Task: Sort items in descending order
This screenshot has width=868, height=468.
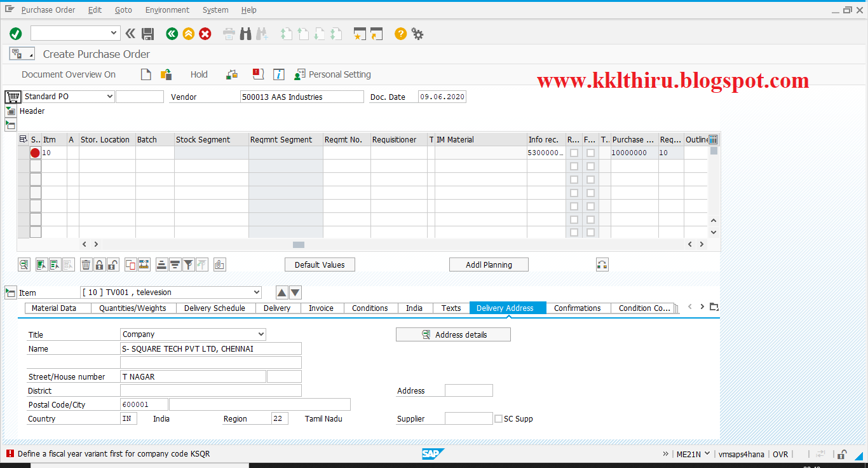Action: click(175, 265)
